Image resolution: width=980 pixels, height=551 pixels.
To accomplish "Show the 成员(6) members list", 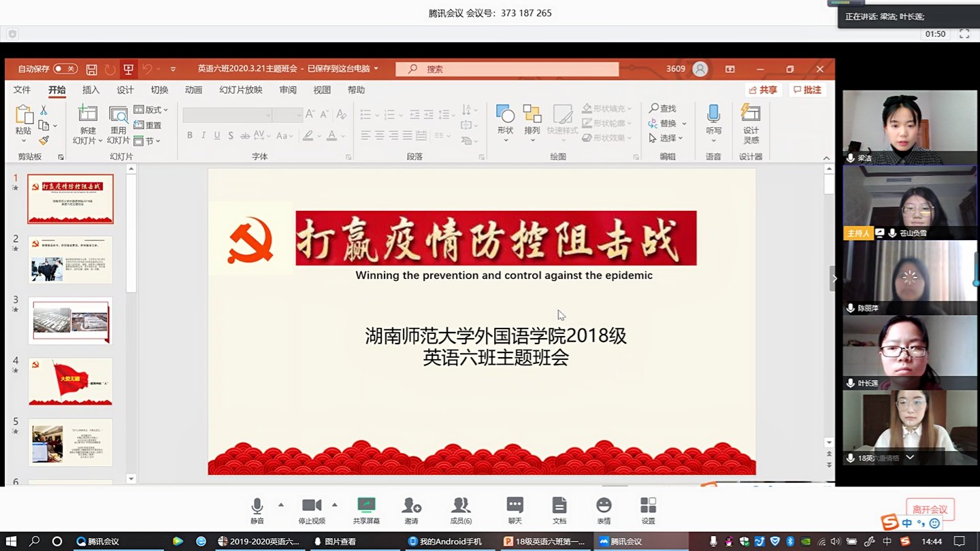I will [461, 505].
